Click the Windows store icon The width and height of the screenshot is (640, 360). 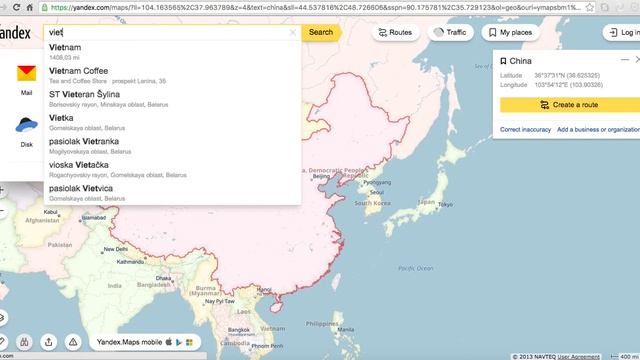(x=189, y=342)
